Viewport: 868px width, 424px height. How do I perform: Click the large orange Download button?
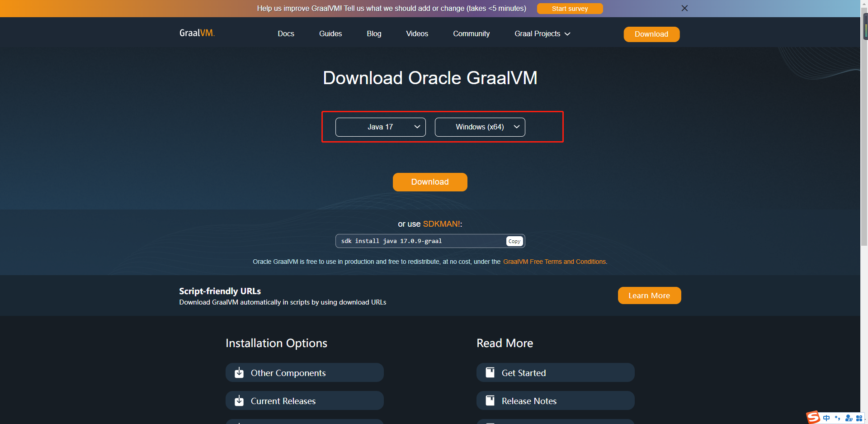click(x=430, y=182)
